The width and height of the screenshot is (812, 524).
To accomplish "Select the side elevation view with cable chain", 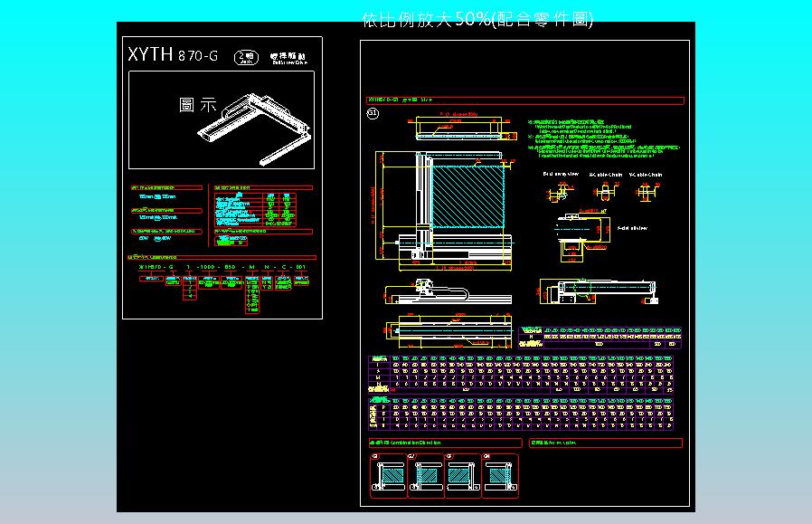I will click(x=448, y=292).
